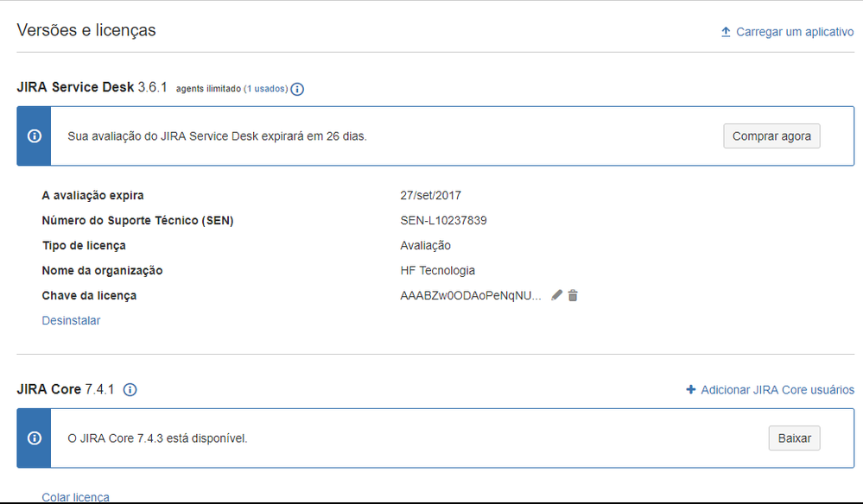
Task: Click the upload icon beside Carregar um aplicativo
Action: point(726,32)
